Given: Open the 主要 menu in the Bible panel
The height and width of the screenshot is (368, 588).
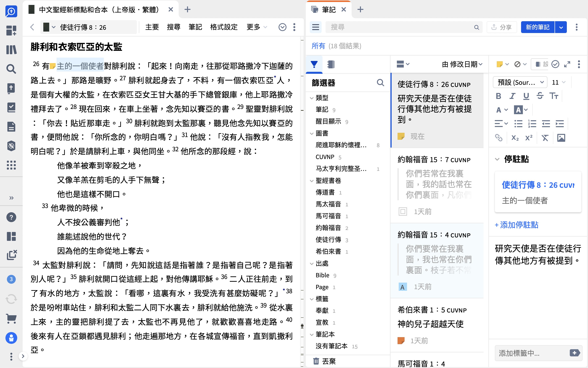Looking at the screenshot, I should [152, 27].
